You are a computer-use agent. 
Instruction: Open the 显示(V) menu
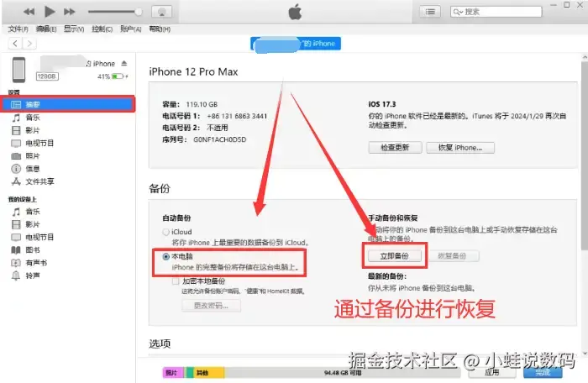click(74, 29)
